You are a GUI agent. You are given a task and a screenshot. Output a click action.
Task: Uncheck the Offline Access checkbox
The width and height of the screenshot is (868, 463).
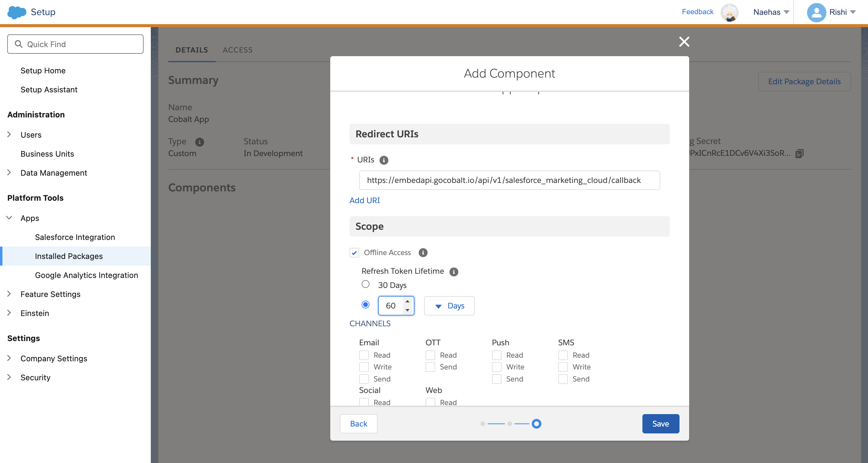[354, 253]
